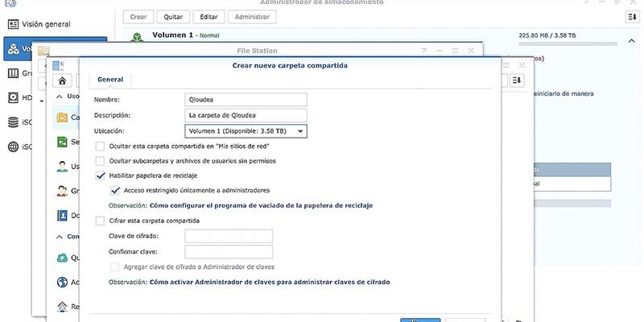Check Cifrar esta carpeta compartida
Screen dimensions: 644x322
tap(100, 221)
